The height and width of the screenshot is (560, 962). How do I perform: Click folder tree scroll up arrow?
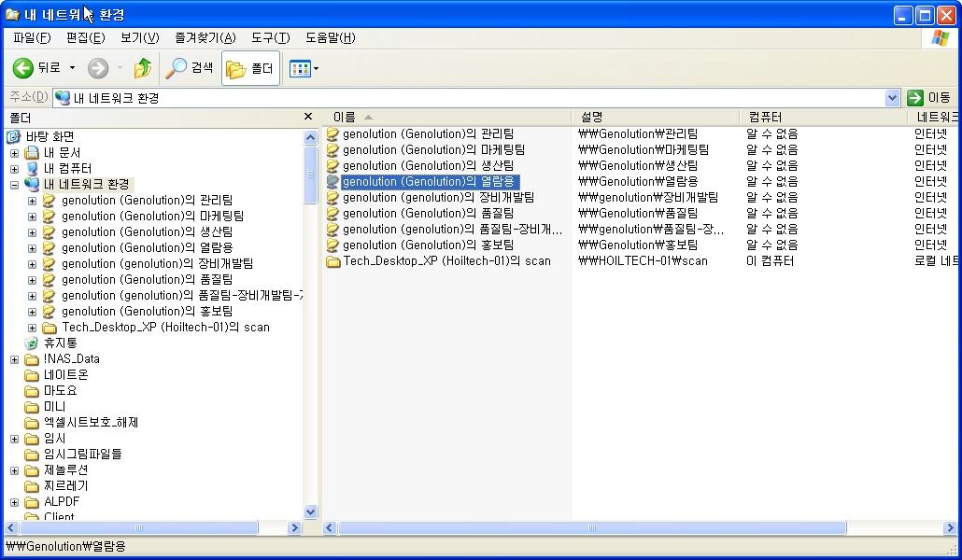click(310, 137)
